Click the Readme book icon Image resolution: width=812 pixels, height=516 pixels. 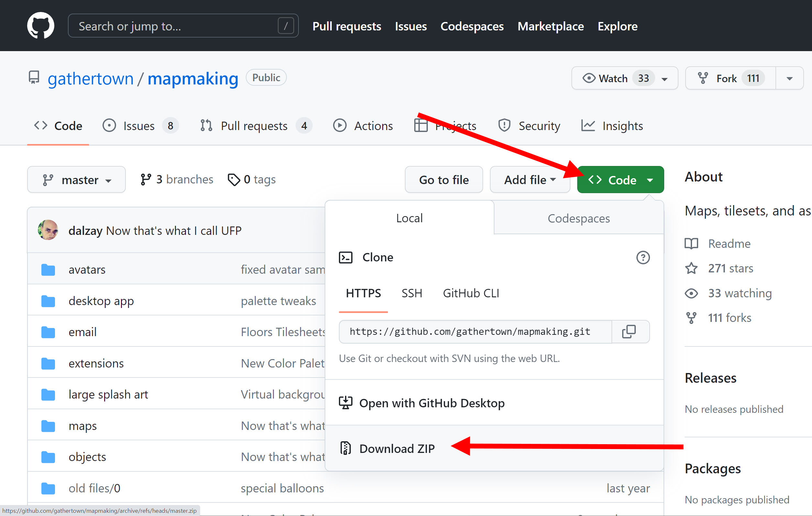coord(691,244)
